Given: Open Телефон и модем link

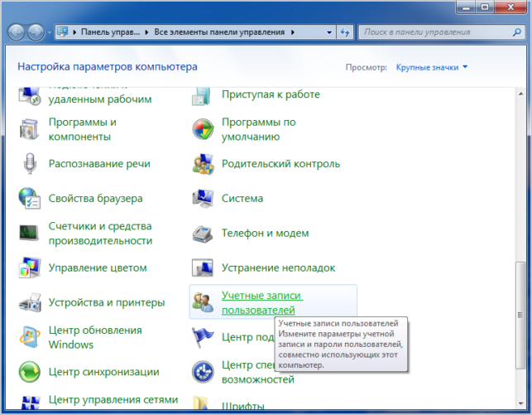Looking at the screenshot, I should pos(266,234).
